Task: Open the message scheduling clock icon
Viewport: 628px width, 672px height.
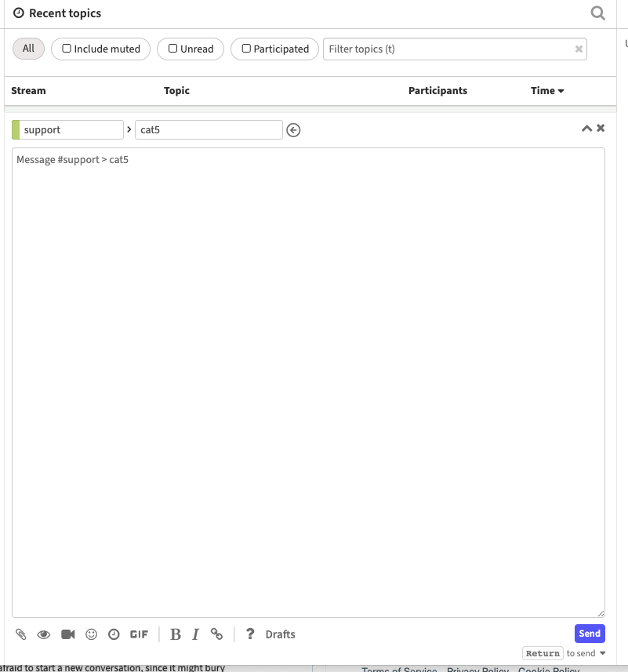Action: (114, 634)
